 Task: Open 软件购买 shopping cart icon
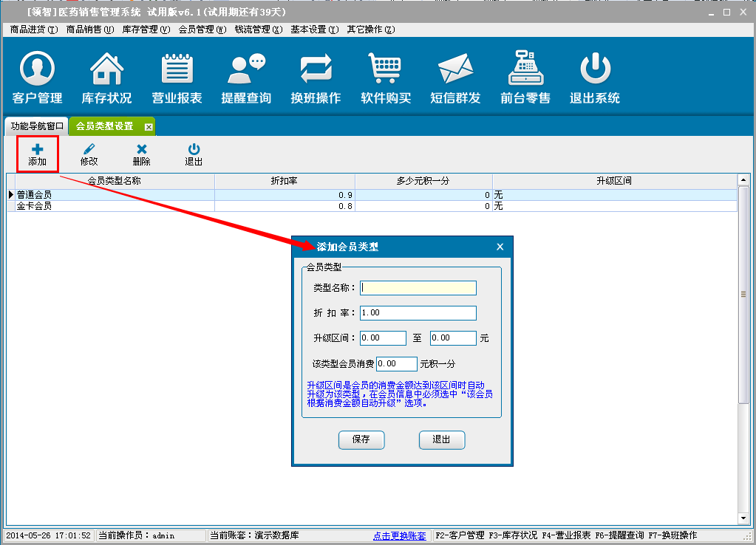tap(385, 78)
